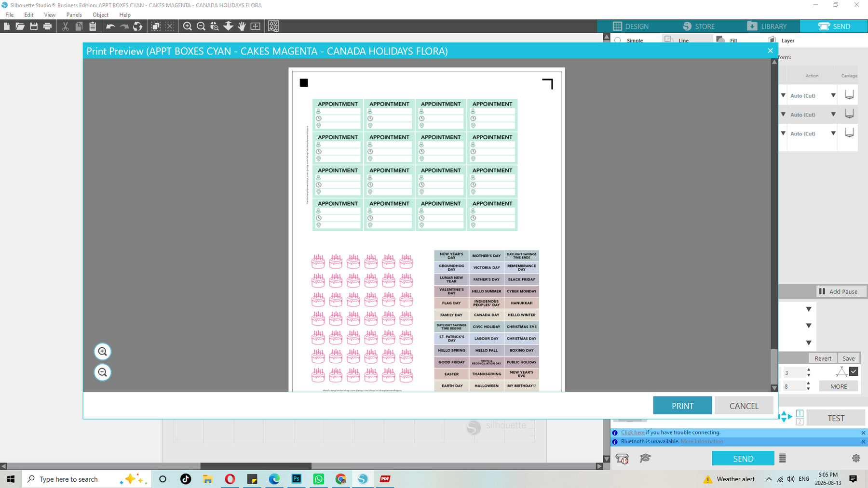Click CANCEL in the Print Preview dialog
This screenshot has width=868, height=488.
pyautogui.click(x=744, y=406)
